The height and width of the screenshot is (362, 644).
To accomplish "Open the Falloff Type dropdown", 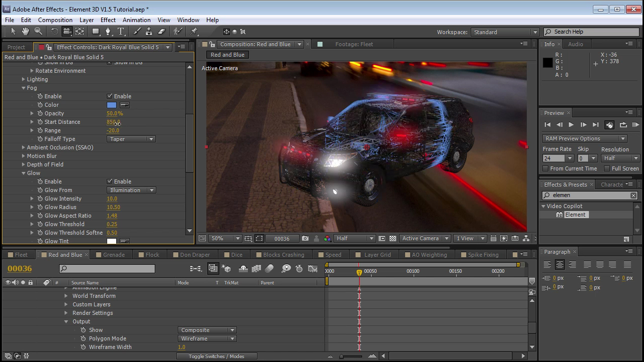I will click(131, 139).
